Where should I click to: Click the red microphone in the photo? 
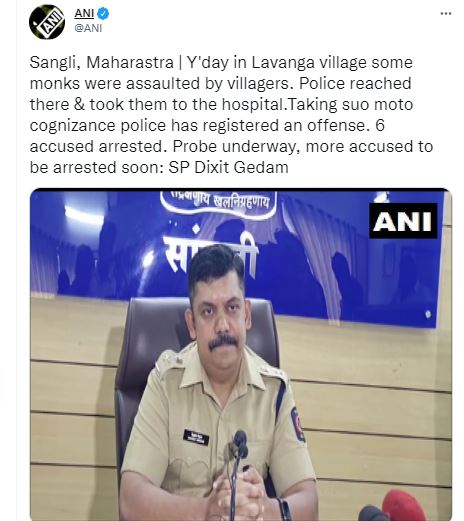tap(404, 505)
